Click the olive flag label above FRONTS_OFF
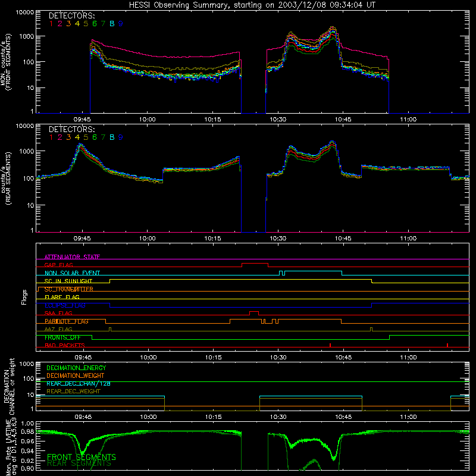476x476 pixels. pyautogui.click(x=58, y=329)
